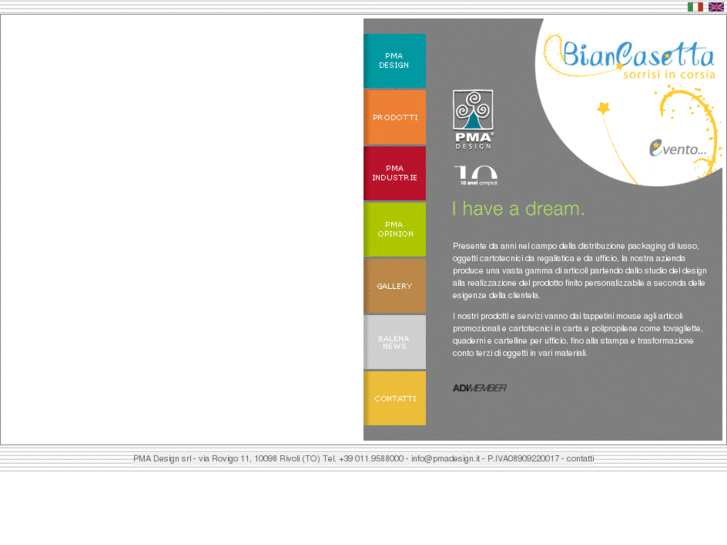
Task: Click the footer phone number +39 011.9588000
Action: (x=371, y=458)
